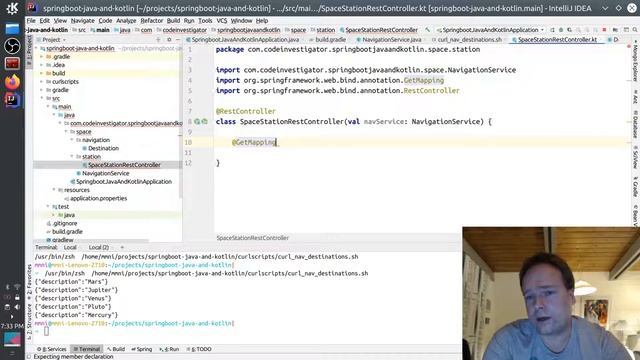Open the TODO tool window button
Image resolution: width=640 pixels, height=360 pixels.
coord(199,349)
